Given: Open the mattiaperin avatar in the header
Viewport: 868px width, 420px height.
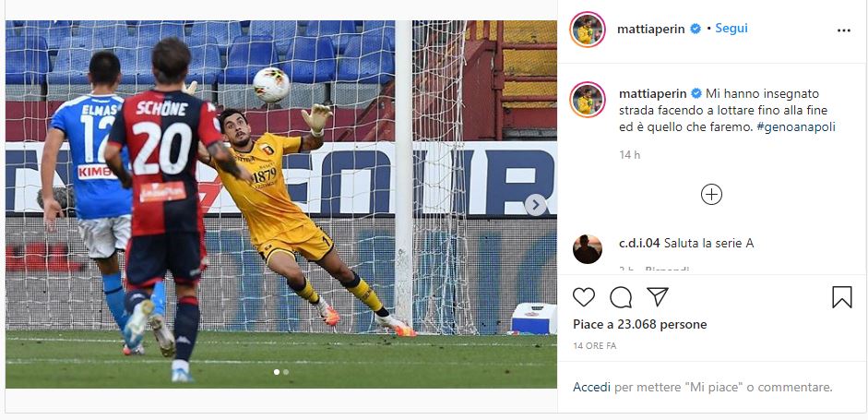Looking at the screenshot, I should (588, 30).
